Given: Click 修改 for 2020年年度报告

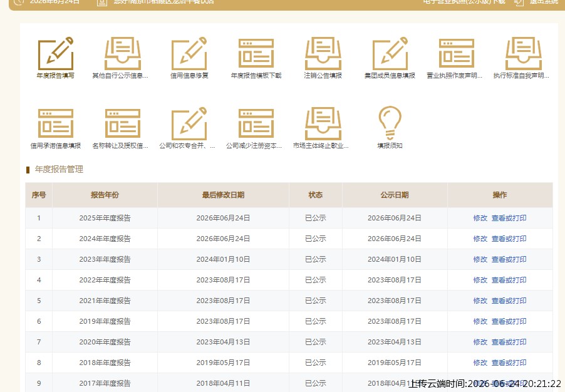Looking at the screenshot, I should click(x=480, y=342).
